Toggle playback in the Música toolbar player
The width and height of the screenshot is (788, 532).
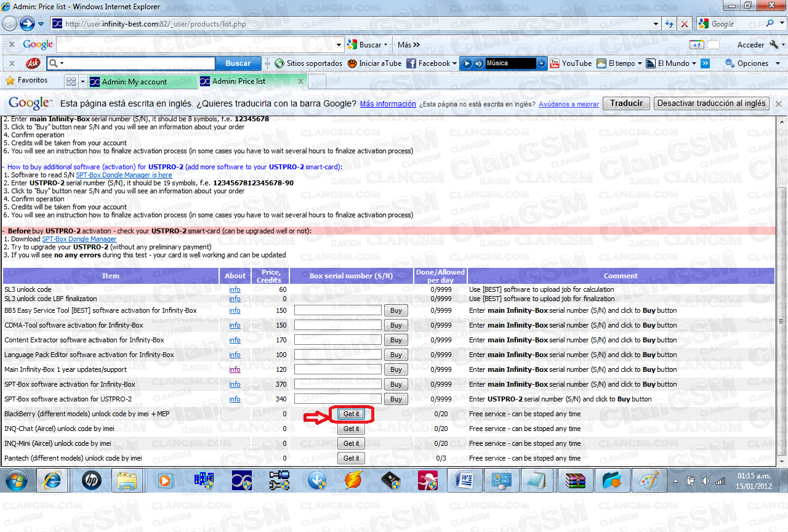[466, 63]
